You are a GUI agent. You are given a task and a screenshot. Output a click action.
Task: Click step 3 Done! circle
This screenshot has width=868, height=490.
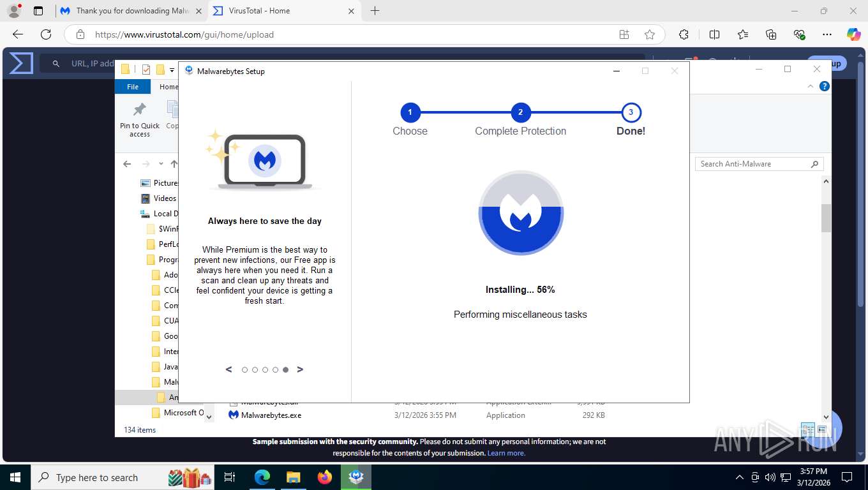tap(631, 113)
